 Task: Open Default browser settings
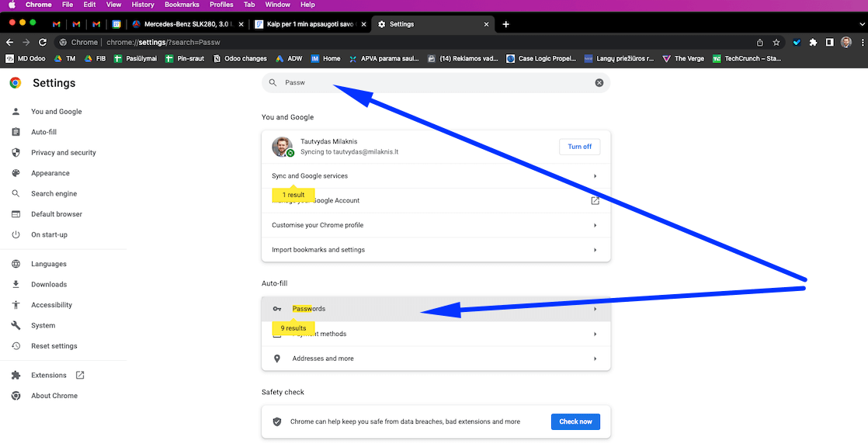click(57, 214)
